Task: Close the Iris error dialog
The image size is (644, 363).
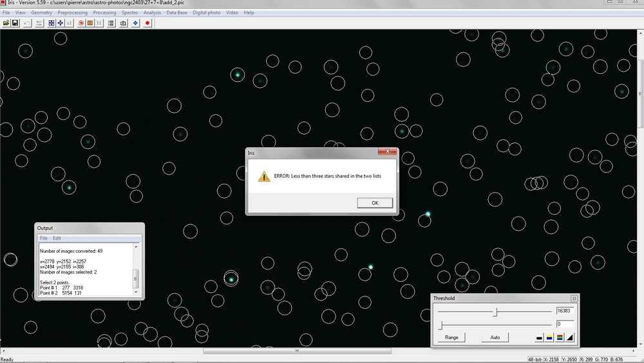Action: coord(387,152)
